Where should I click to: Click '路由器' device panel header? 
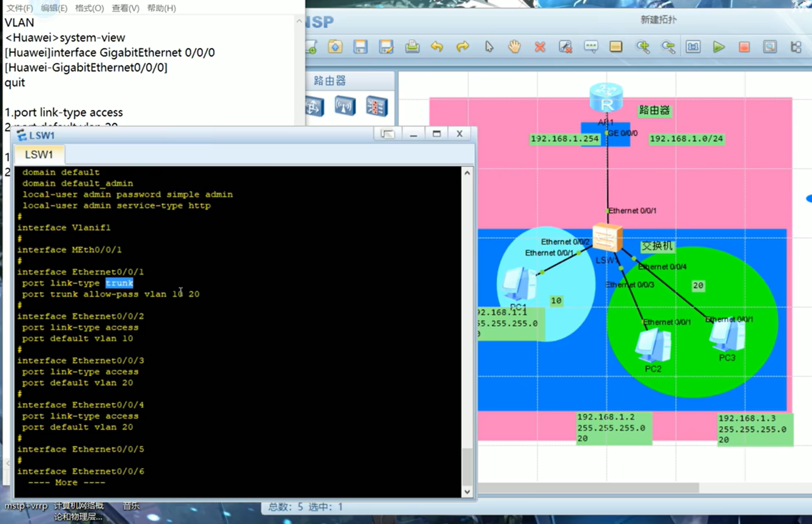[x=330, y=81]
